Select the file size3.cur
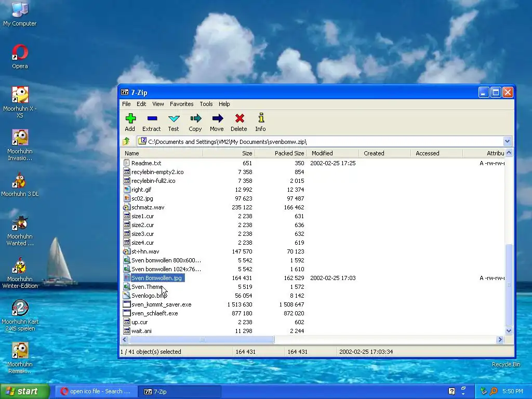 (x=142, y=234)
